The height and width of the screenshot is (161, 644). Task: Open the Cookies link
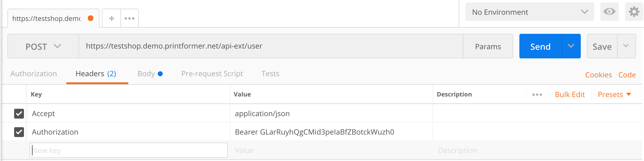coord(598,75)
